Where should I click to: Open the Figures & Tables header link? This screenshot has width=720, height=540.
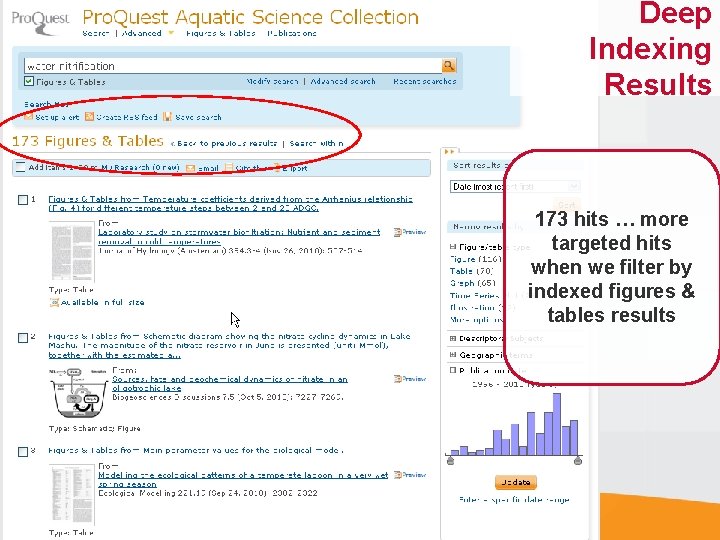click(x=220, y=33)
